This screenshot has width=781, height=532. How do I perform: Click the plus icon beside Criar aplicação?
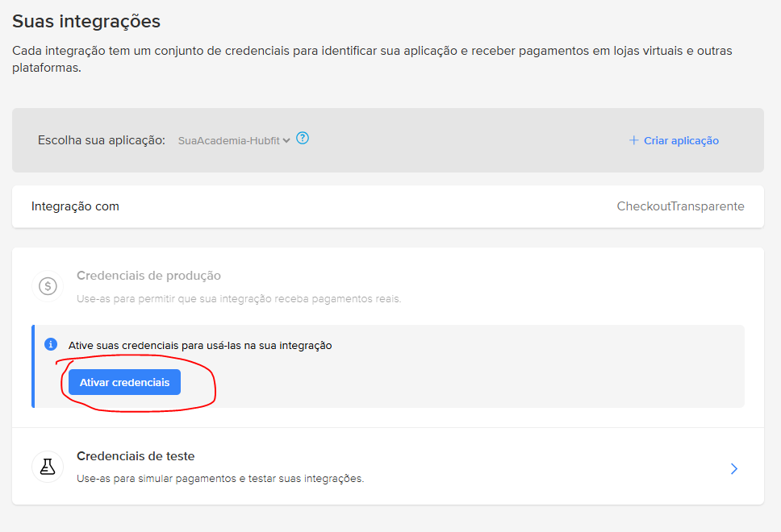[x=633, y=140]
